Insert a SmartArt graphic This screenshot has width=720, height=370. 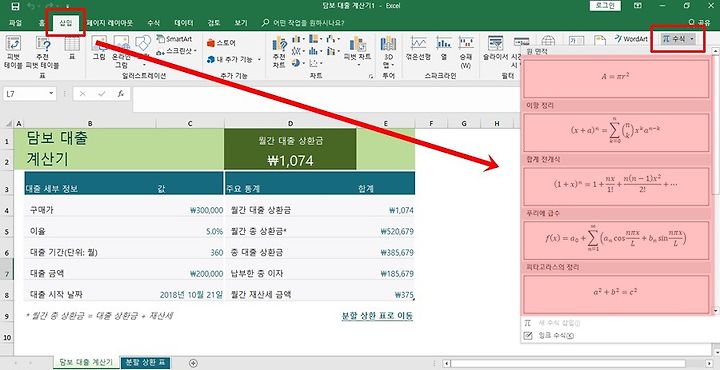(x=173, y=39)
